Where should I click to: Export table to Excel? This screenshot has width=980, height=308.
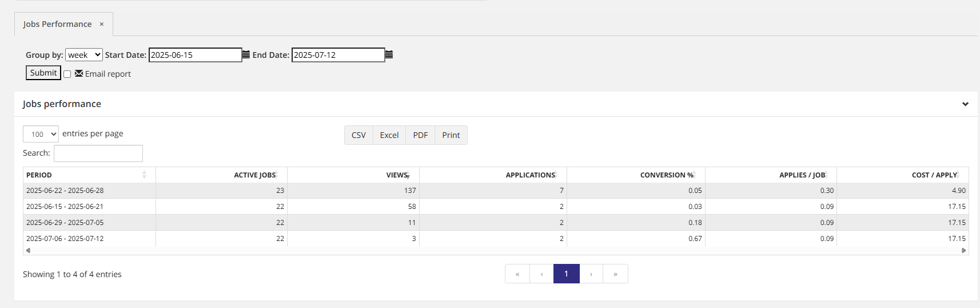(389, 135)
